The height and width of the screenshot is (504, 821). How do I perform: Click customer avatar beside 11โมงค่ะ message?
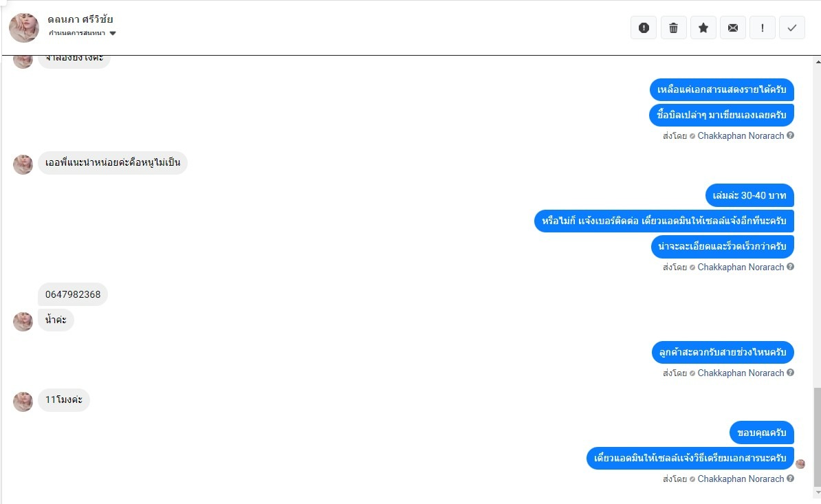pyautogui.click(x=23, y=402)
